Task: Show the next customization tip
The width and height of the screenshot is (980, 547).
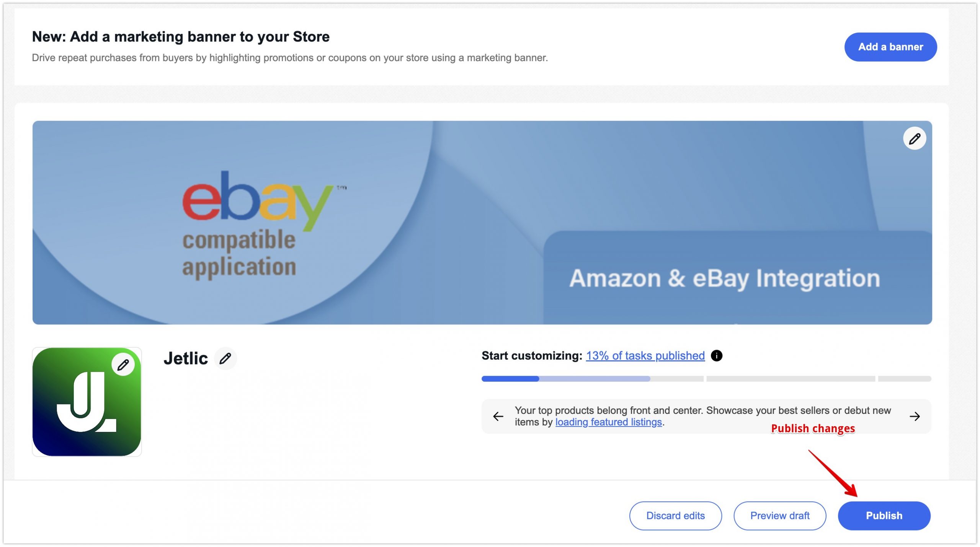Action: [915, 416]
